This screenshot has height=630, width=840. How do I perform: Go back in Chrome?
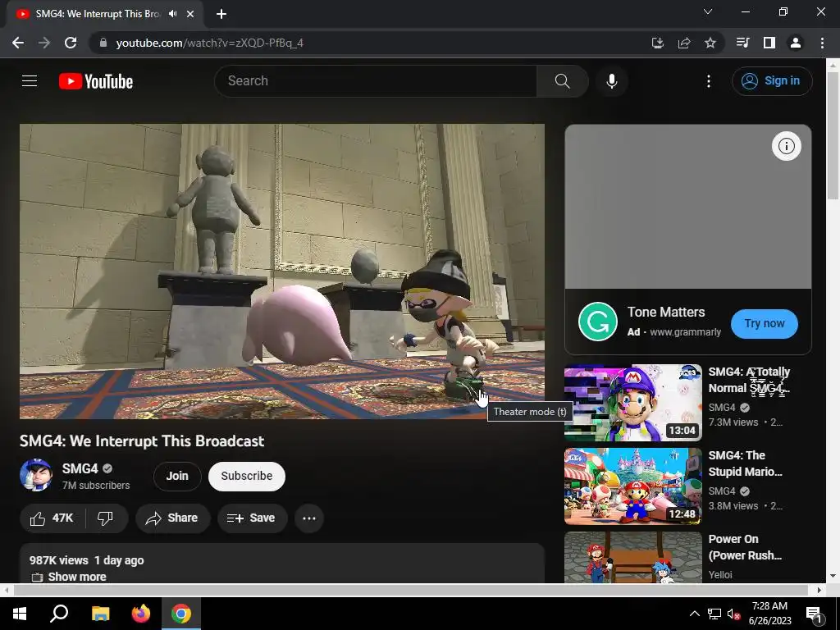click(x=18, y=43)
